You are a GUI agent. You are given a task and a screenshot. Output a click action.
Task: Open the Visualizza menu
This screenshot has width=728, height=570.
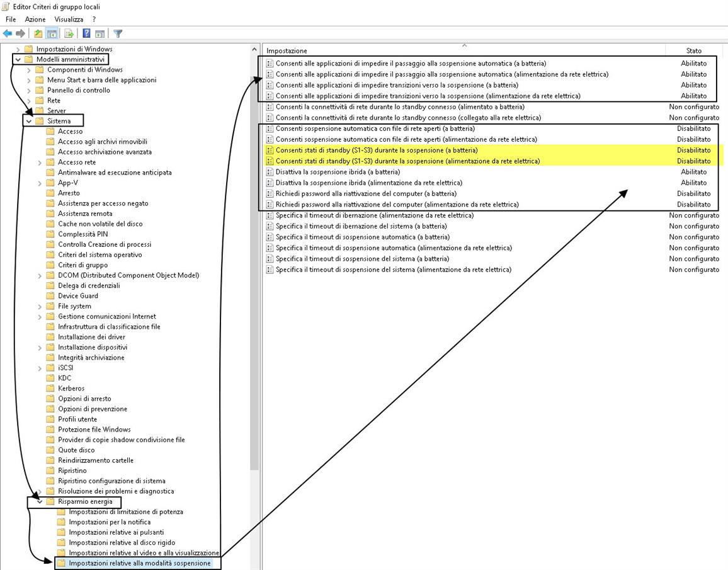[x=69, y=19]
